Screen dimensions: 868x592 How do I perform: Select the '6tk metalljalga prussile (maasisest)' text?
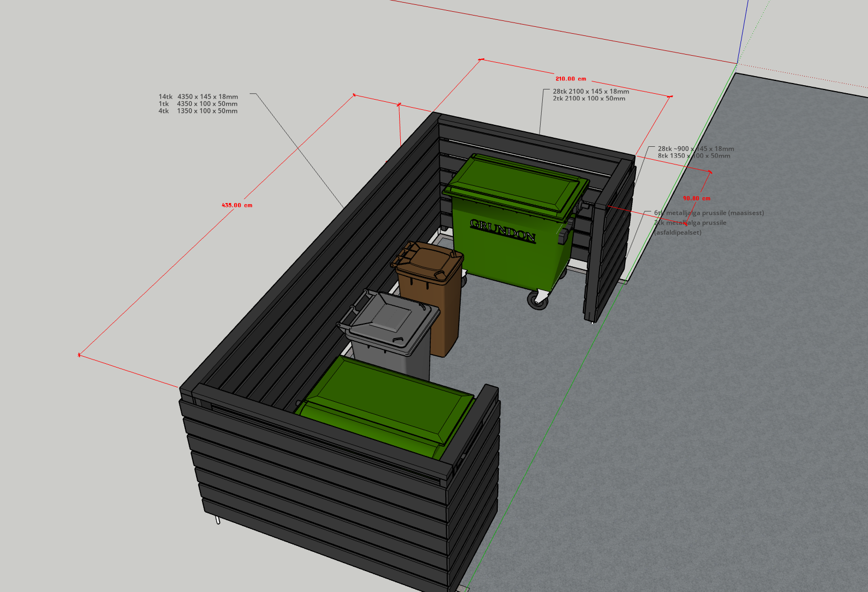click(709, 213)
